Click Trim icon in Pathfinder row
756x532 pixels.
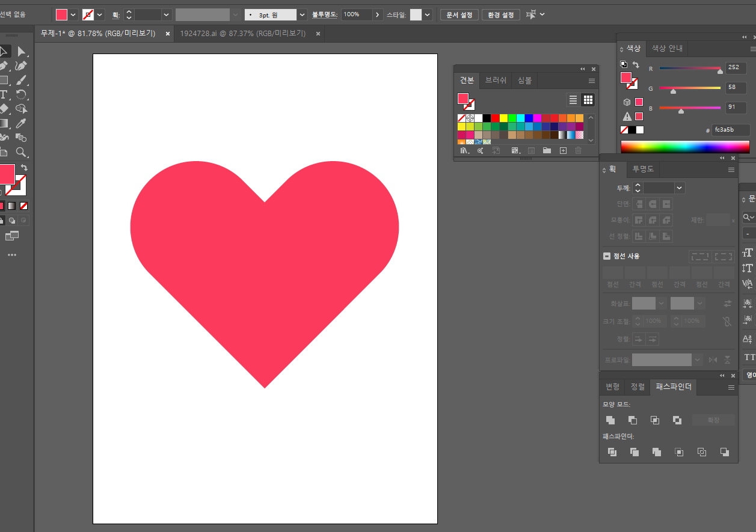point(635,452)
